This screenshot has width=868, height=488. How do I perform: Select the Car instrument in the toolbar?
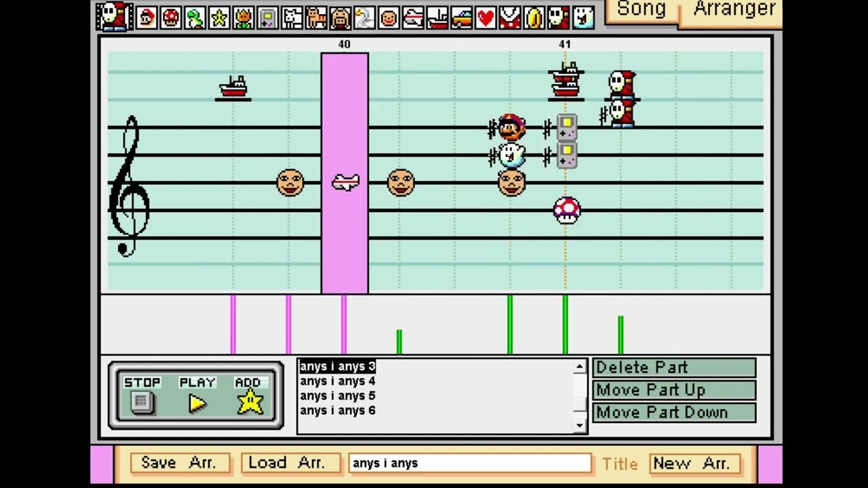(x=462, y=18)
